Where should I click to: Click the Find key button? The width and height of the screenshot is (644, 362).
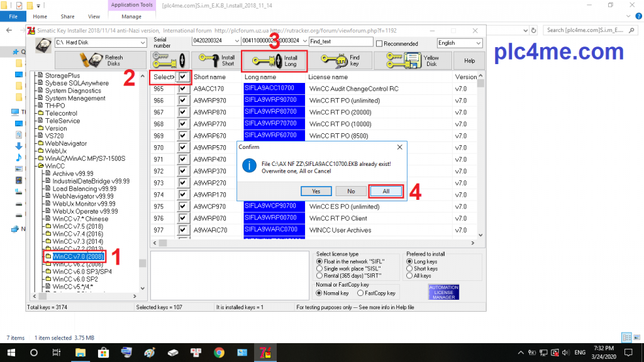coord(340,60)
